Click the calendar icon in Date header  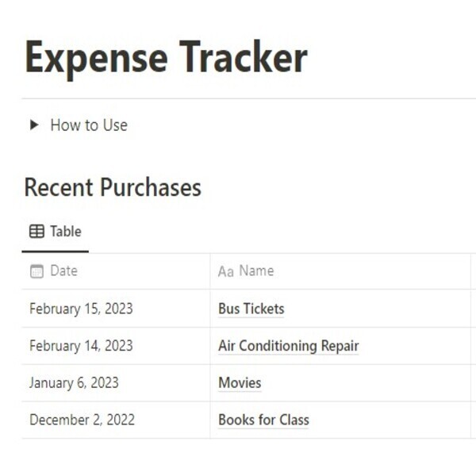click(36, 271)
